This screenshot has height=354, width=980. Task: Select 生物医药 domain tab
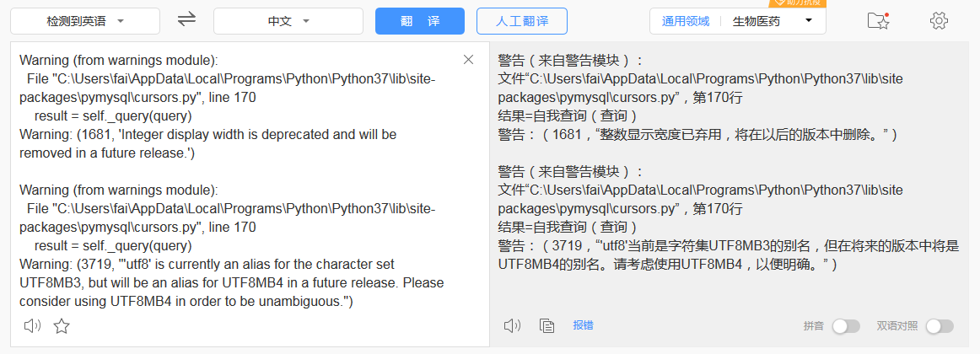click(x=757, y=21)
